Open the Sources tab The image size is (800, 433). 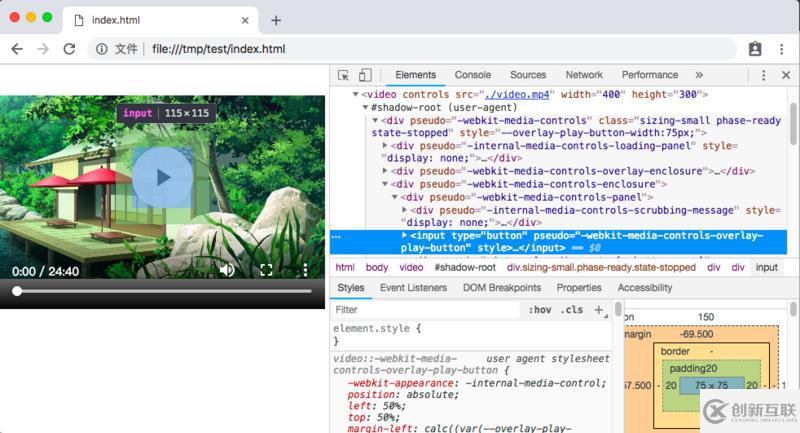pyautogui.click(x=528, y=75)
